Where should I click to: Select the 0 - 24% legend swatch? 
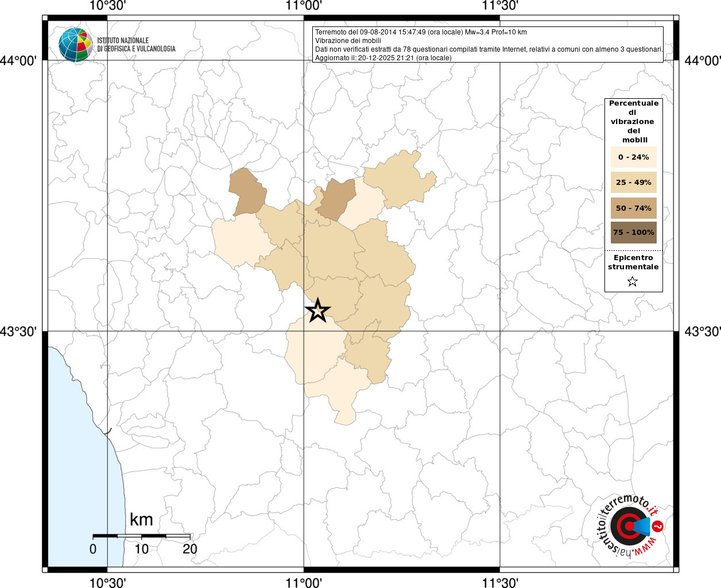point(633,157)
